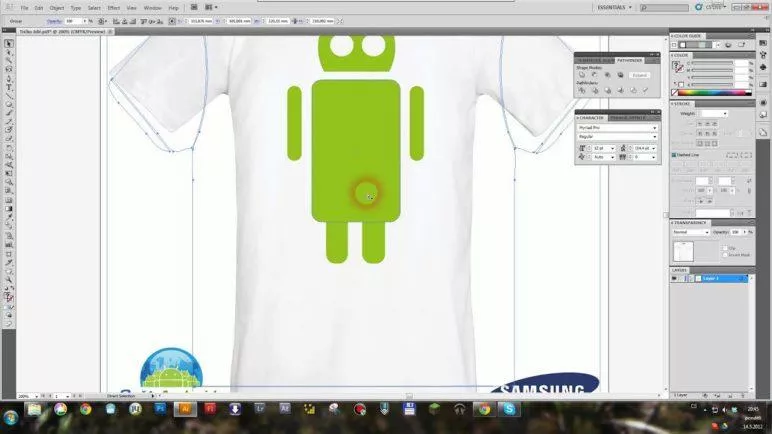This screenshot has width=772, height=434.
Task: Click the reference point icon in control bar
Action: (x=172, y=21)
